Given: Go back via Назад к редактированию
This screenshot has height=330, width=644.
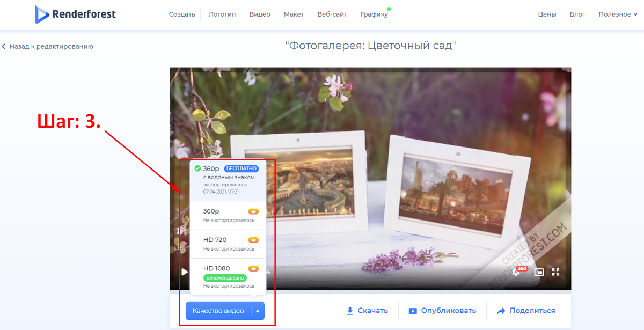Looking at the screenshot, I should [47, 47].
